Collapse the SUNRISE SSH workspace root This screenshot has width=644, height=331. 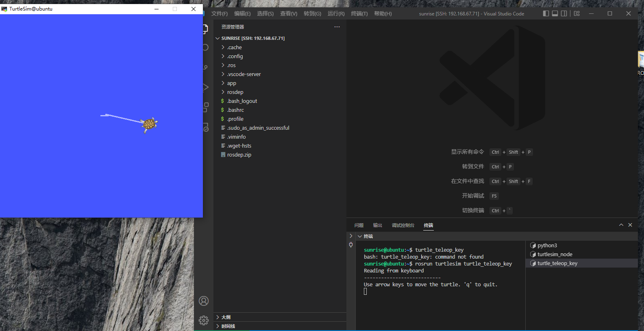pyautogui.click(x=218, y=38)
